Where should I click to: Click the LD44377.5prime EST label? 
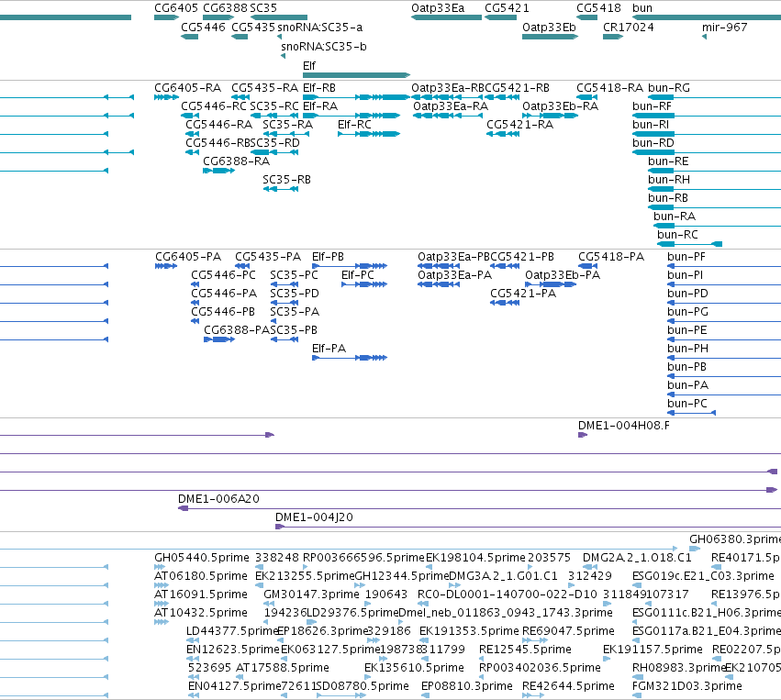pyautogui.click(x=231, y=631)
